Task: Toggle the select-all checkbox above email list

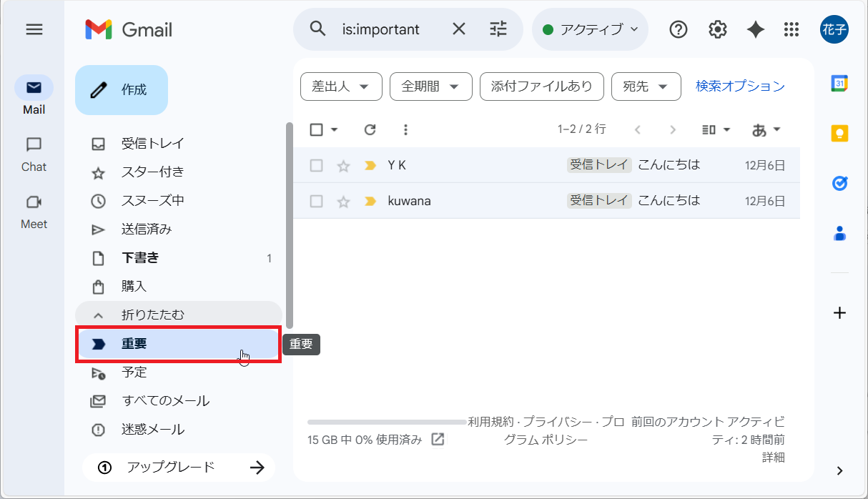Action: (315, 129)
